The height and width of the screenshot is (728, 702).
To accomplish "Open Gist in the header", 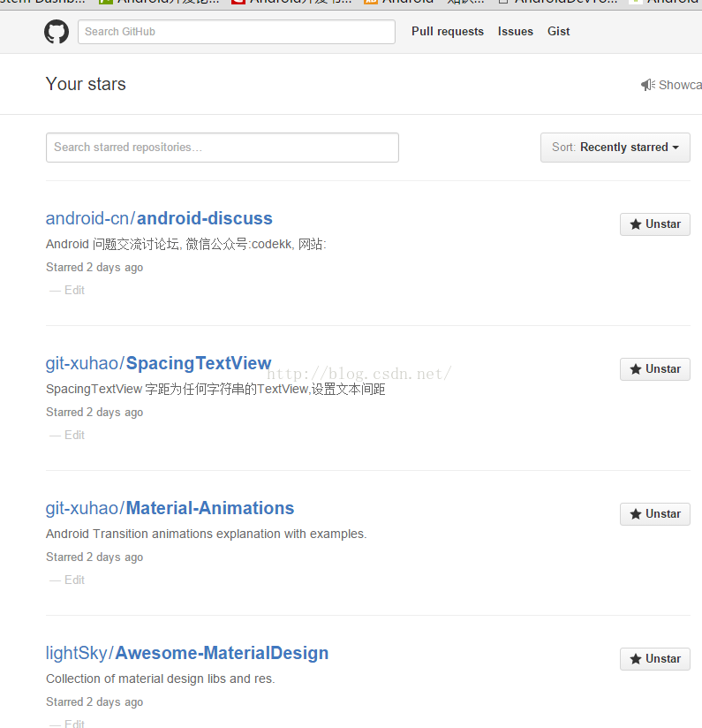I will point(558,31).
